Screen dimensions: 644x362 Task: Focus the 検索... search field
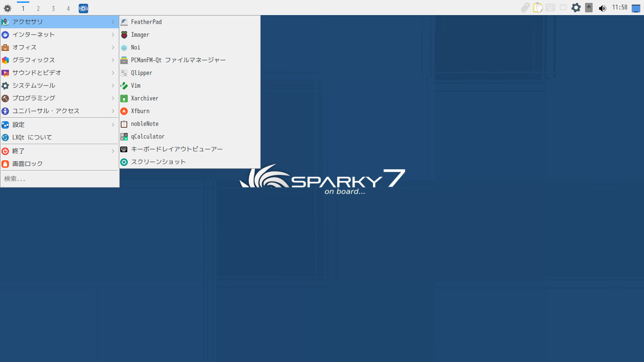tap(60, 179)
